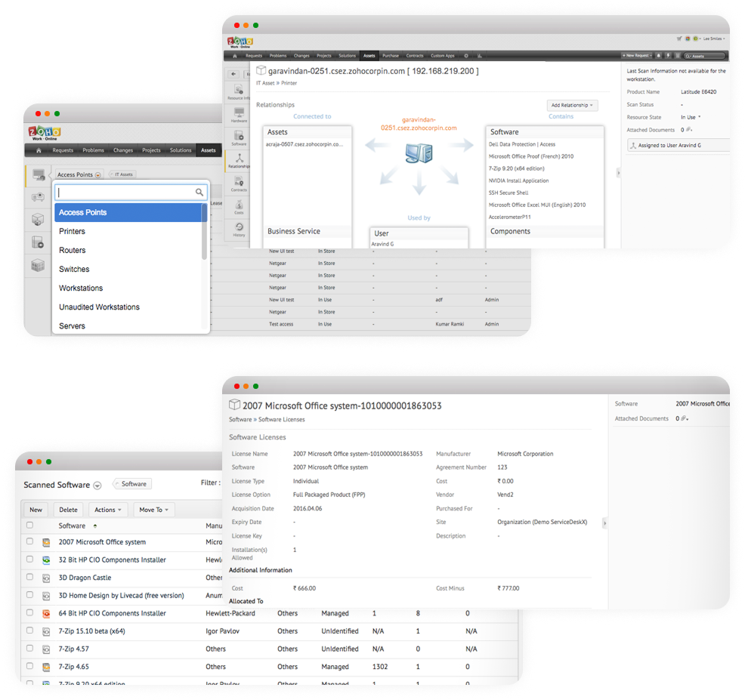Expand the Add Relationship dropdown

tap(572, 105)
